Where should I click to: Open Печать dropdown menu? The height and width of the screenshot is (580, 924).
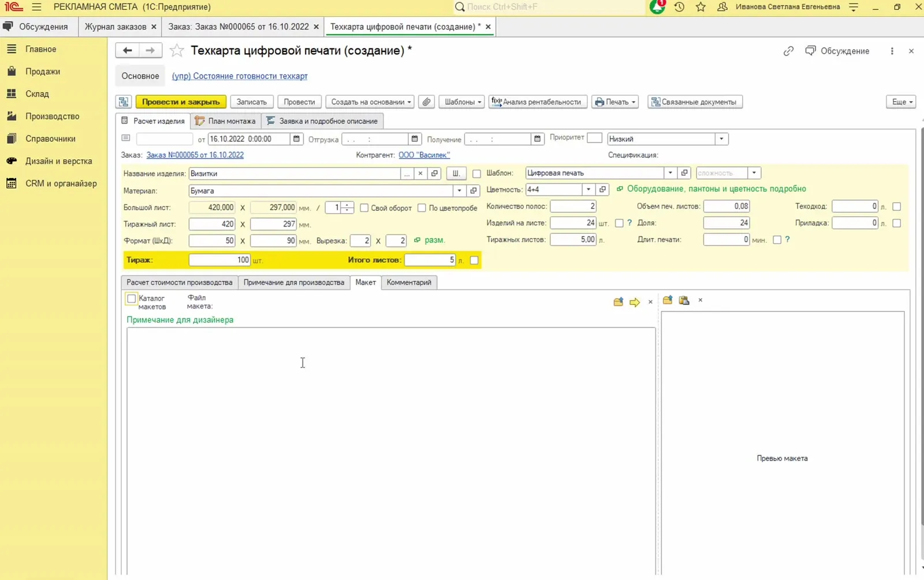[x=615, y=102]
